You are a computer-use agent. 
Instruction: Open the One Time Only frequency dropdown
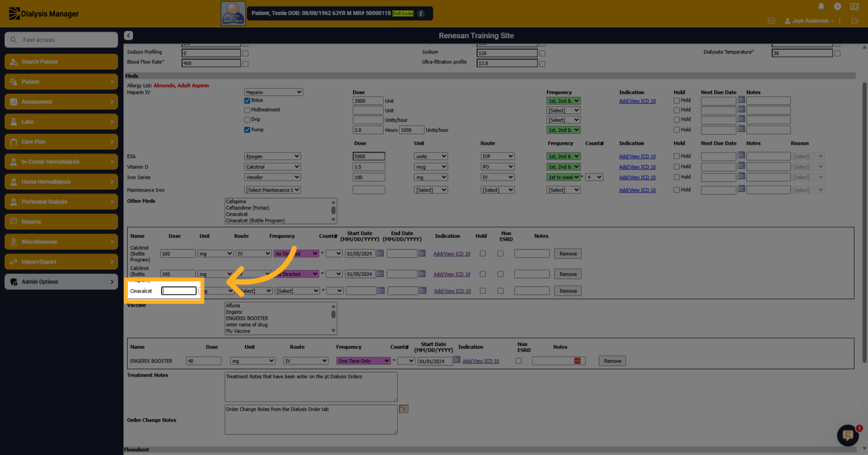pos(363,361)
